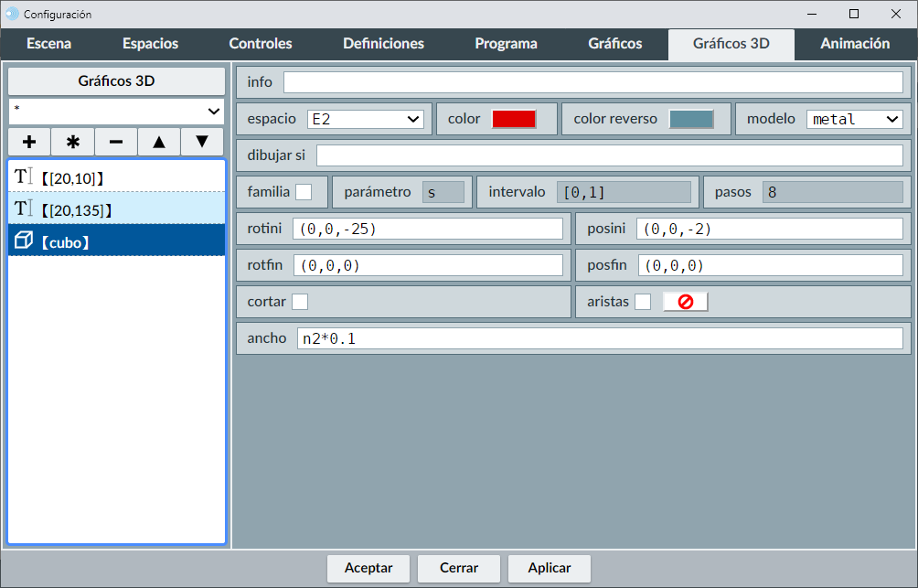Enable the familia checkbox
Screen dimensions: 918x588
304,192
